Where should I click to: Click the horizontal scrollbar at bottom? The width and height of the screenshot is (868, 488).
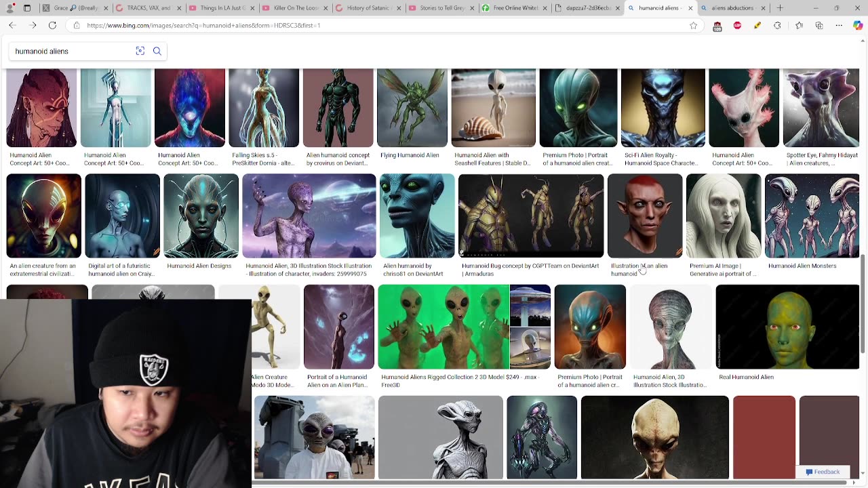tap(549, 483)
